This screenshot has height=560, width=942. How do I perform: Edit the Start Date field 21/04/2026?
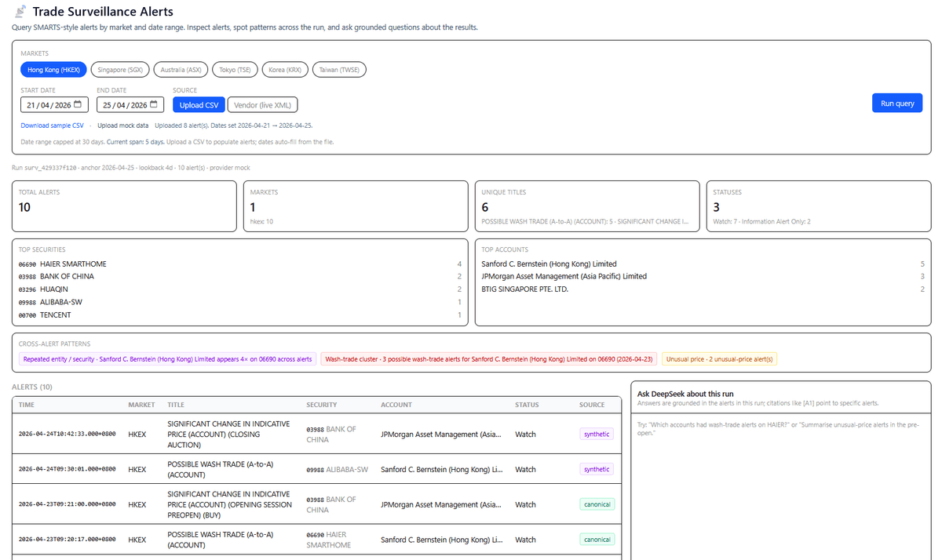[54, 105]
